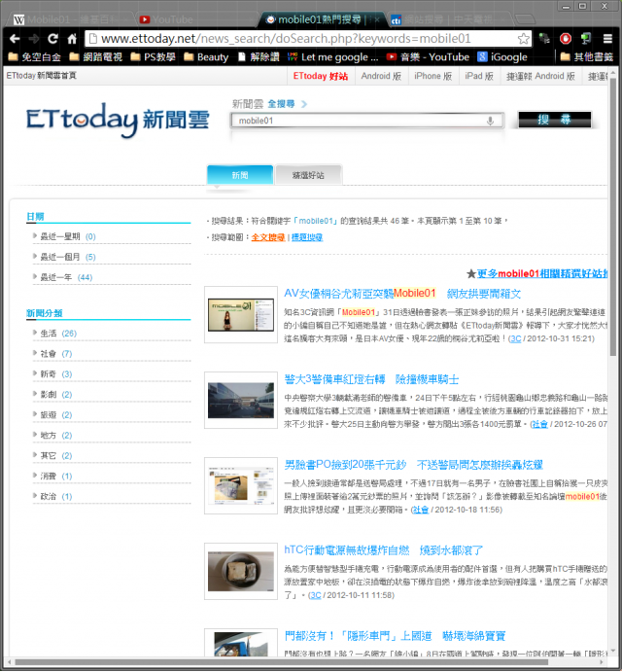This screenshot has width=622, height=672.
Task: Click the microphone icon in search box
Action: [490, 121]
